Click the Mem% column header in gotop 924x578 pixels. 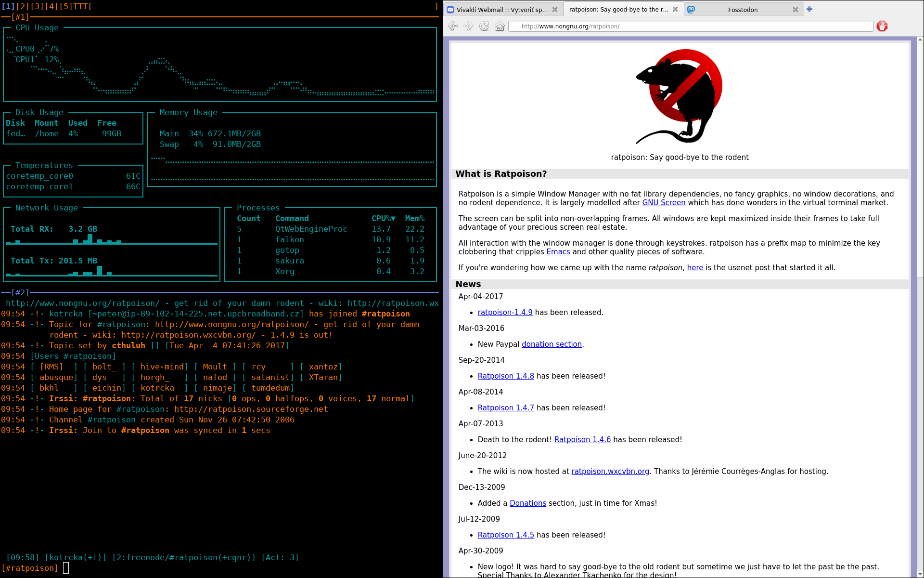pyautogui.click(x=414, y=219)
